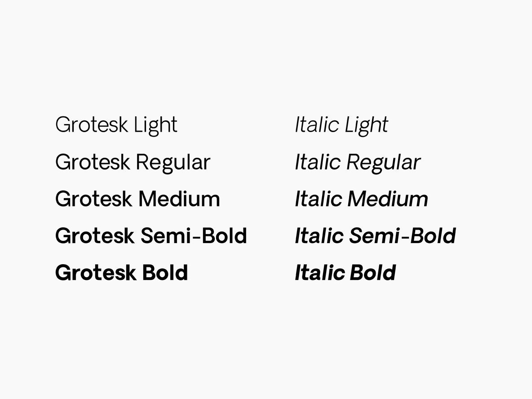Click the word Bold in Italic Bold
The height and width of the screenshot is (399, 532).
373,273
